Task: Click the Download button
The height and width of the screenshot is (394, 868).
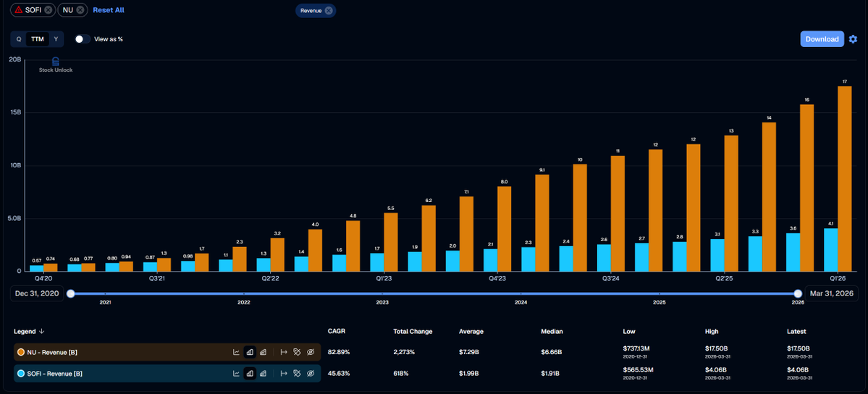Action: tap(822, 39)
